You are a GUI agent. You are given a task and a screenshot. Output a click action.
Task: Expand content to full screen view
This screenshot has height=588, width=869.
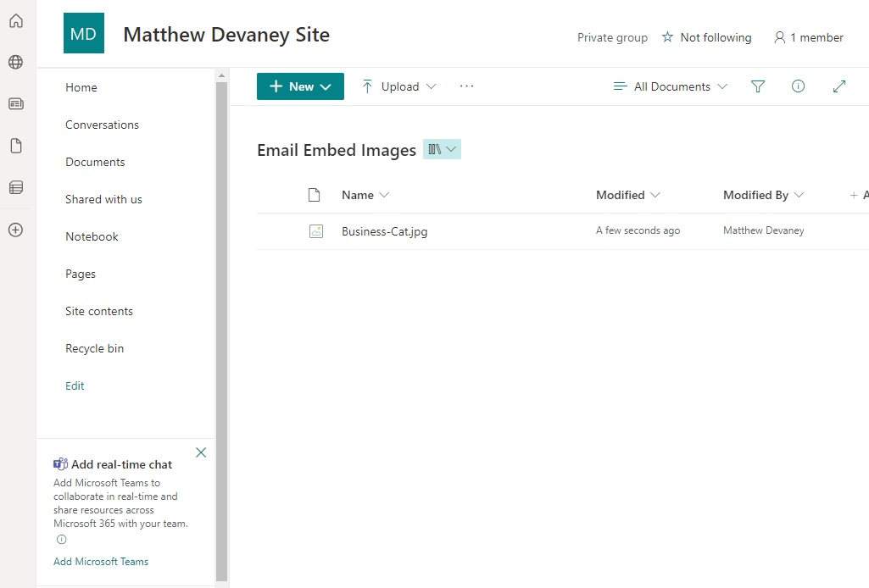[x=839, y=86]
